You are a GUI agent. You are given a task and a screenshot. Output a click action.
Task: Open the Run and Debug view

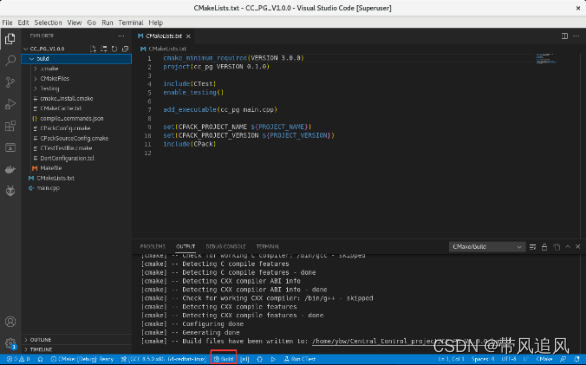pyautogui.click(x=10, y=104)
